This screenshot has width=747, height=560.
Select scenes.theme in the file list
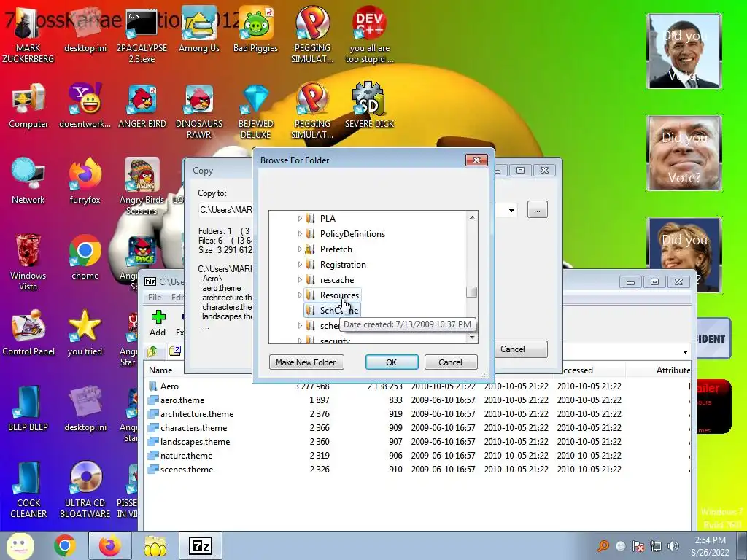click(x=187, y=469)
